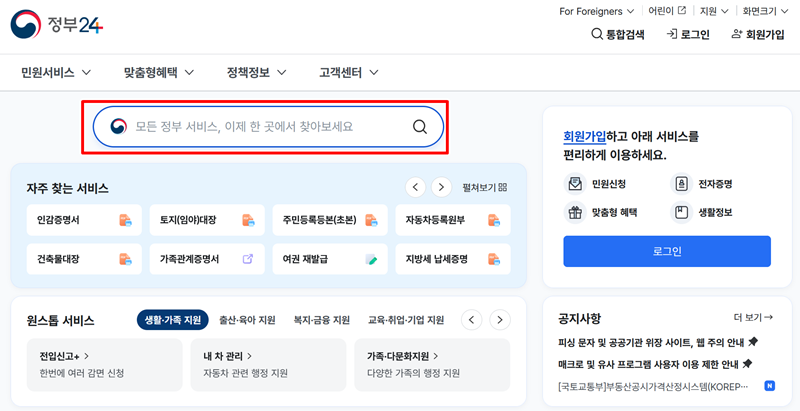Open 건축물대장 service

click(x=84, y=259)
